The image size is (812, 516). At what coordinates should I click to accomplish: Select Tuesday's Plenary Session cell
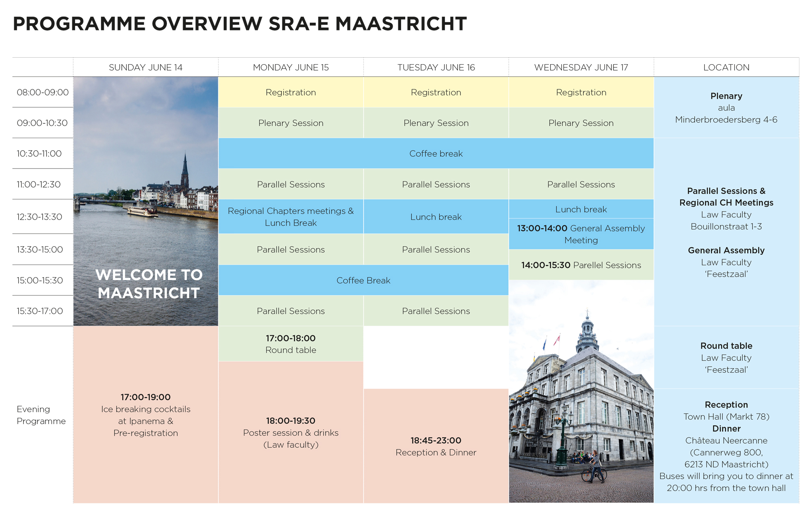pyautogui.click(x=436, y=123)
